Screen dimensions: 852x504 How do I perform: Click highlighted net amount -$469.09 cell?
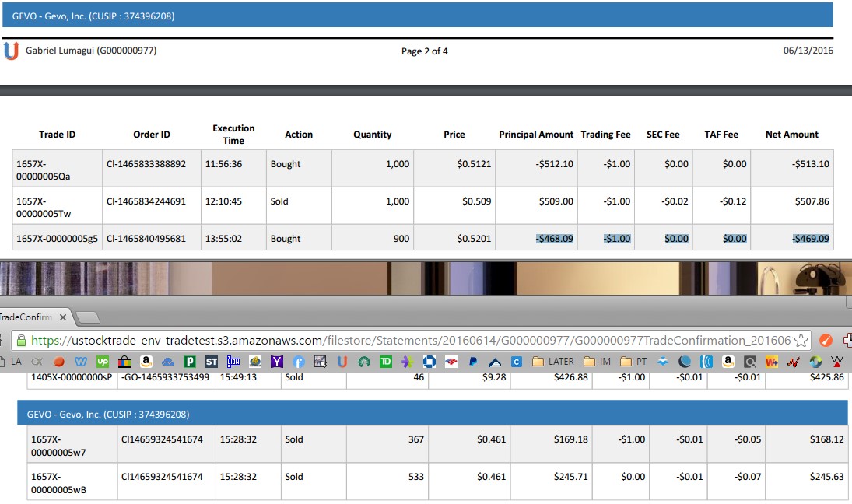click(810, 239)
